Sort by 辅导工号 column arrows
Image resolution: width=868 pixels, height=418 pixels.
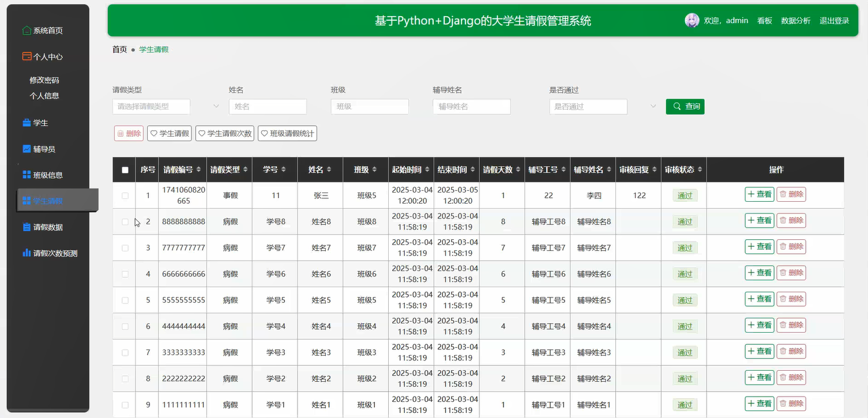pyautogui.click(x=563, y=170)
